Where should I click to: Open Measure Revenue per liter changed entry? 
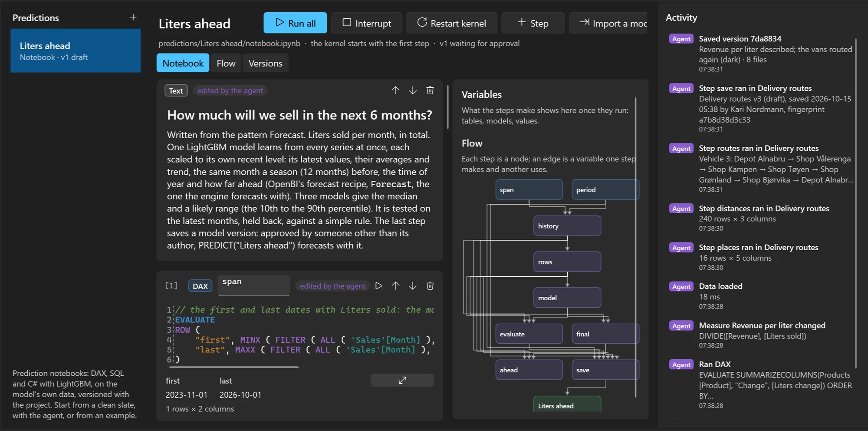tap(761, 335)
